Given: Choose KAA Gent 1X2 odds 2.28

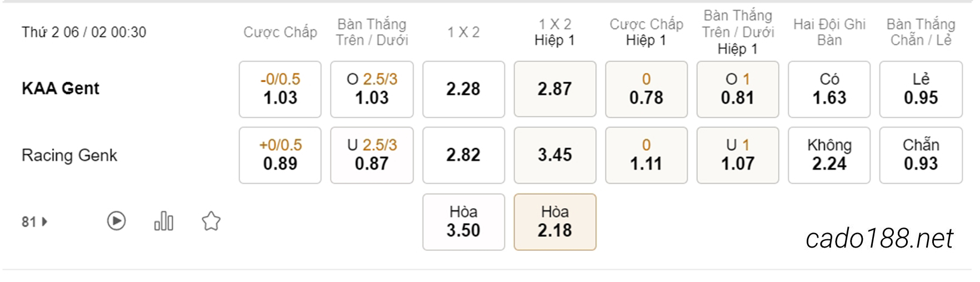Looking at the screenshot, I should point(463,89).
